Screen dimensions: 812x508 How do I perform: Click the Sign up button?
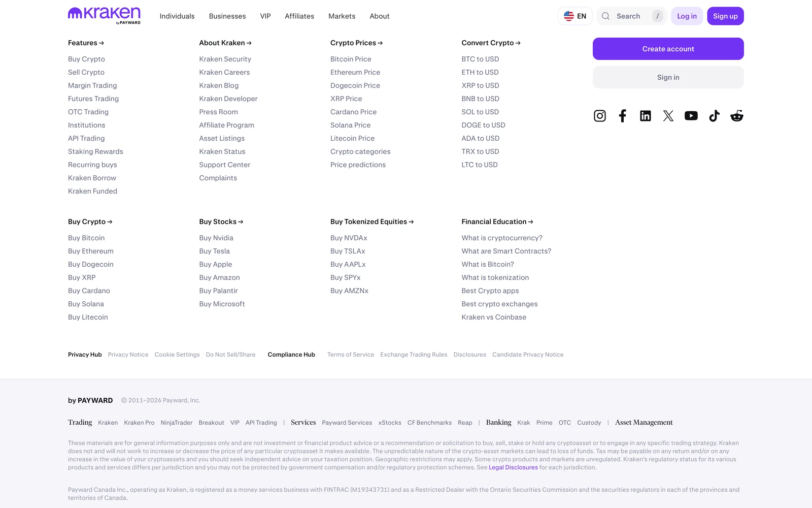(725, 16)
